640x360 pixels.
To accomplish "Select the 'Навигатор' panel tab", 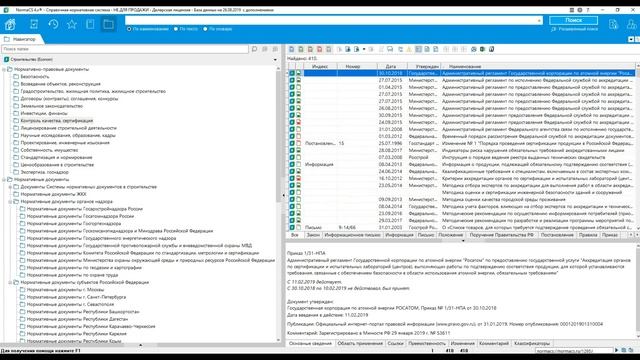I will point(21,39).
